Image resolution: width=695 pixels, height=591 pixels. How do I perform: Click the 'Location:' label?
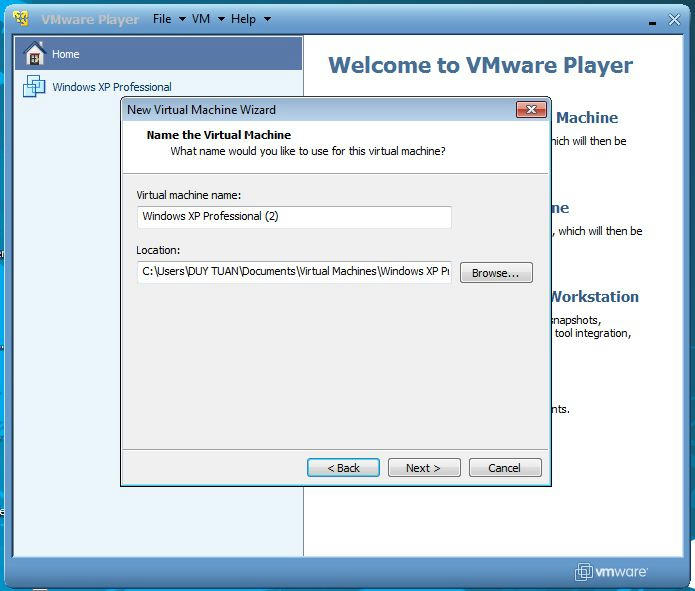click(158, 250)
